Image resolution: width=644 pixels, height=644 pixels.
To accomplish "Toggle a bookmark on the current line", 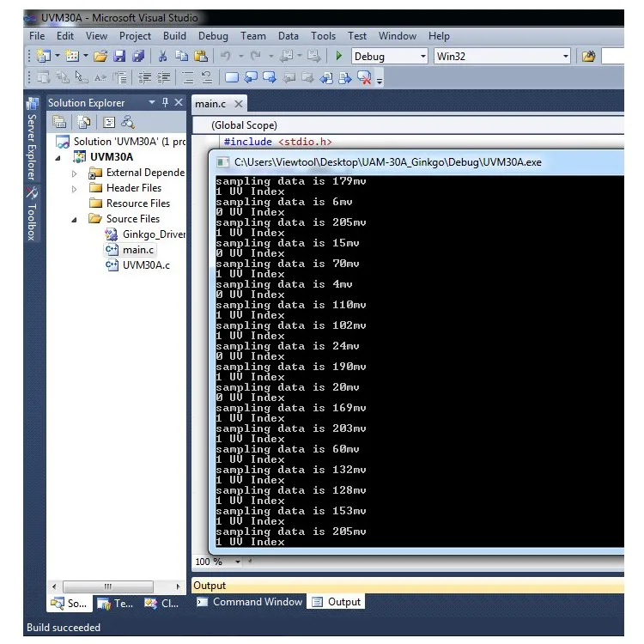I will point(232,77).
